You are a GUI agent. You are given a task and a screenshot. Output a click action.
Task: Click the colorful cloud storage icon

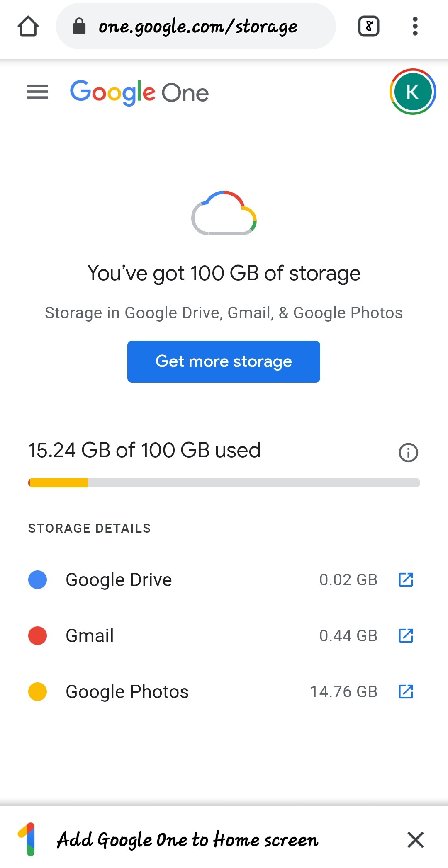pos(224,213)
